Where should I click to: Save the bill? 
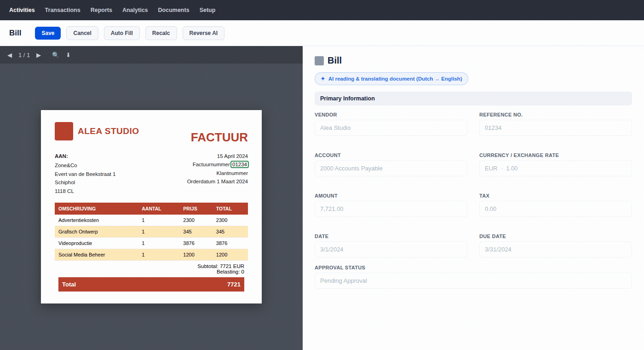coord(48,33)
